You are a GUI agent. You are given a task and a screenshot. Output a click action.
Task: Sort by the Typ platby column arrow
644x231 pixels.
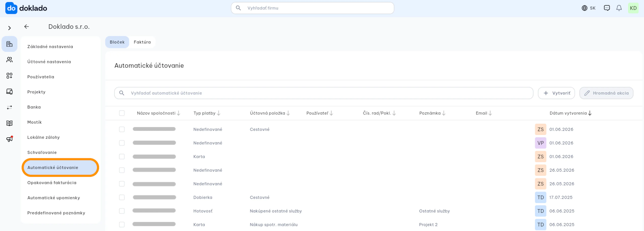[219, 113]
